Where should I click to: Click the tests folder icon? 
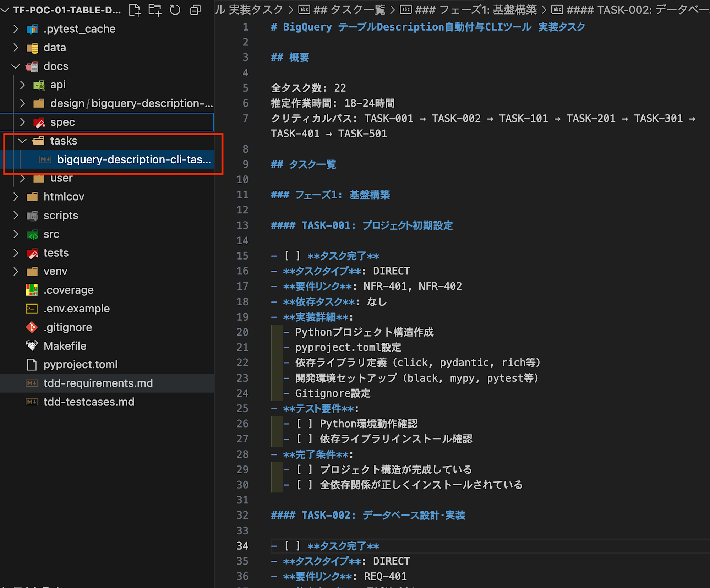click(32, 253)
